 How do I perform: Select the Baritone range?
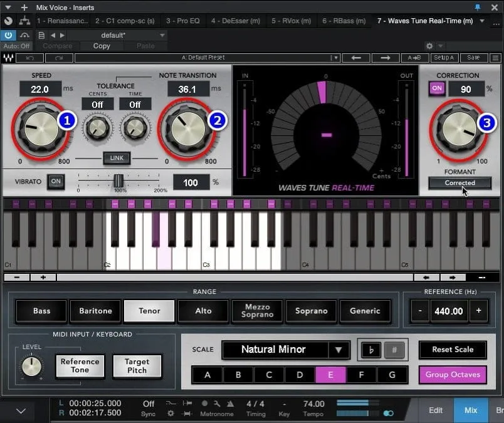coord(95,311)
